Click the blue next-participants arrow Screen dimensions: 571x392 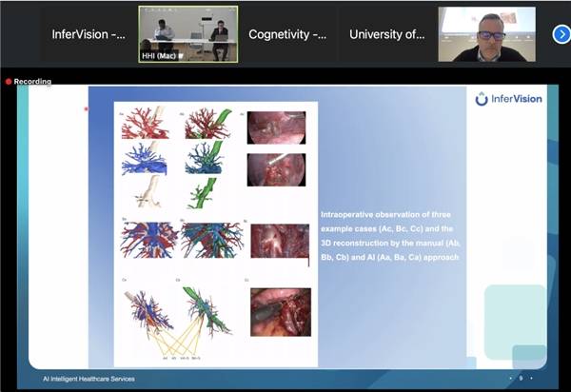pos(561,34)
